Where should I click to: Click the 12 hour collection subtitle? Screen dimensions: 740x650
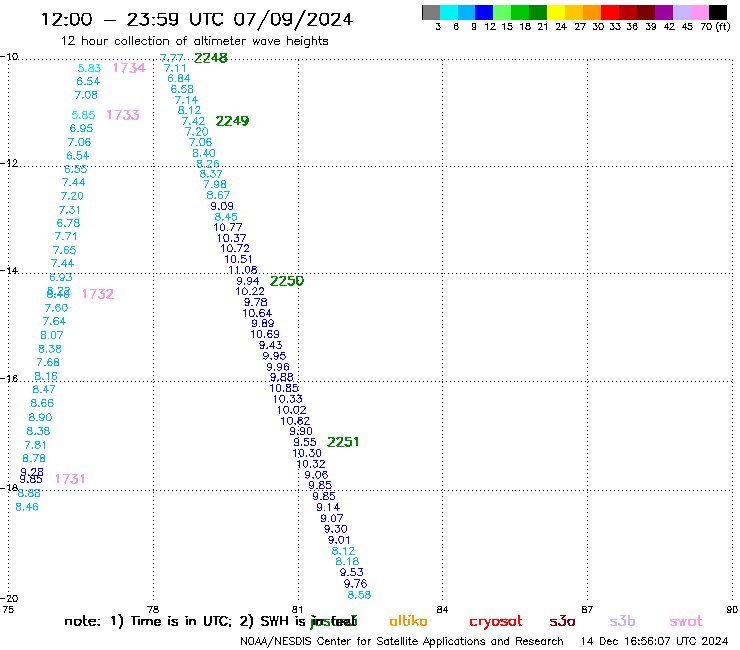[x=194, y=41]
